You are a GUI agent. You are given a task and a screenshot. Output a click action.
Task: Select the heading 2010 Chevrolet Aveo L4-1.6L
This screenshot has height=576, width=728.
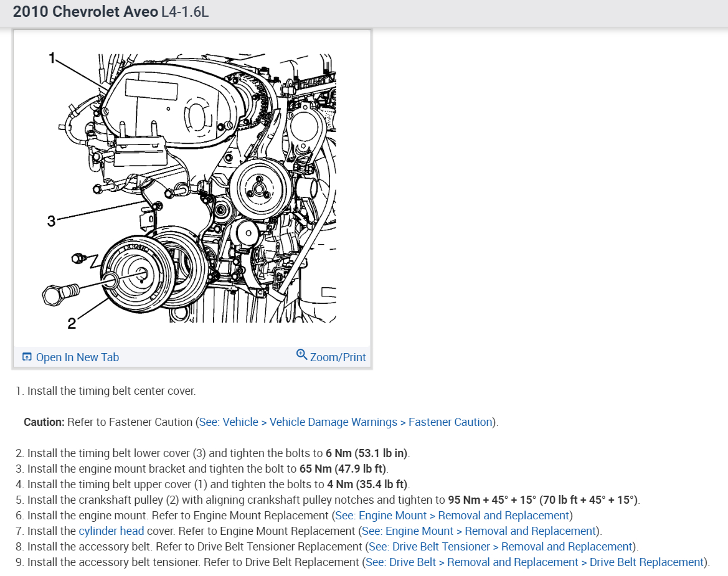[110, 12]
